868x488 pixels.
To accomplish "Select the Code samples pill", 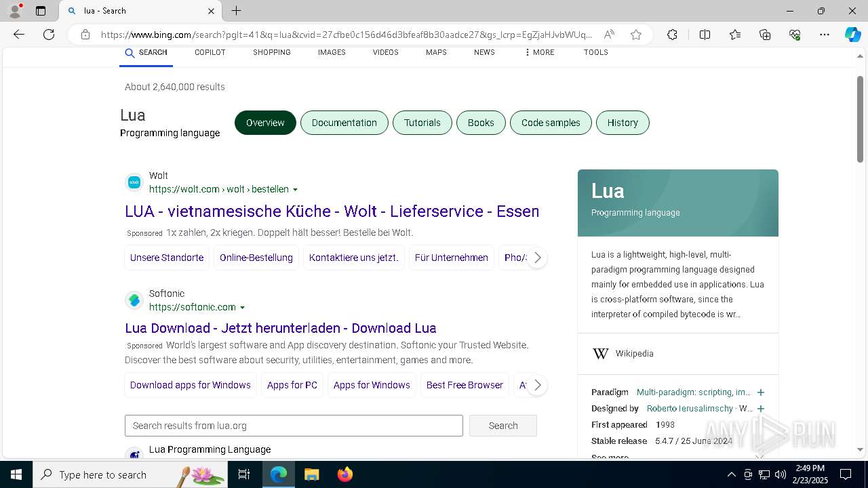I will click(x=551, y=123).
